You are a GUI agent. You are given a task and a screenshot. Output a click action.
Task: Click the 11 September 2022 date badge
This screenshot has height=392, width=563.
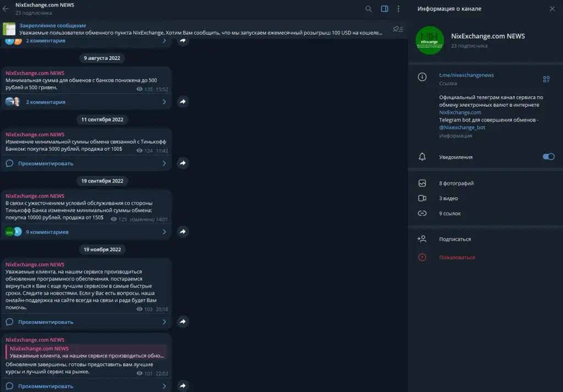point(102,119)
